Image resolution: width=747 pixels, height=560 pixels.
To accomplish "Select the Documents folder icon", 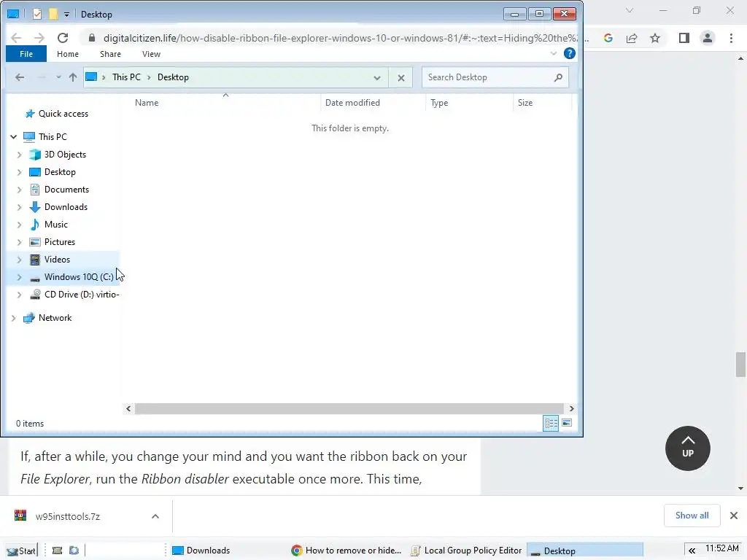I will pos(35,190).
